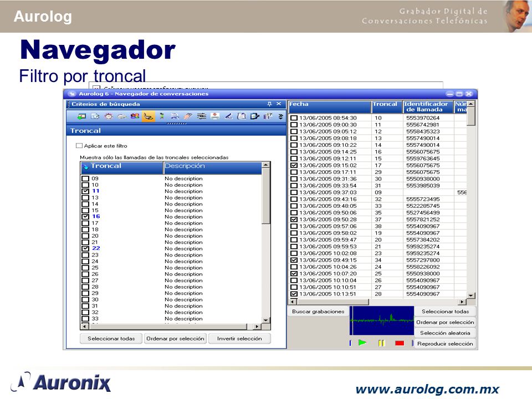Click Ordenar por selección under the trunk list
This screenshot has width=532, height=399.
(175, 338)
